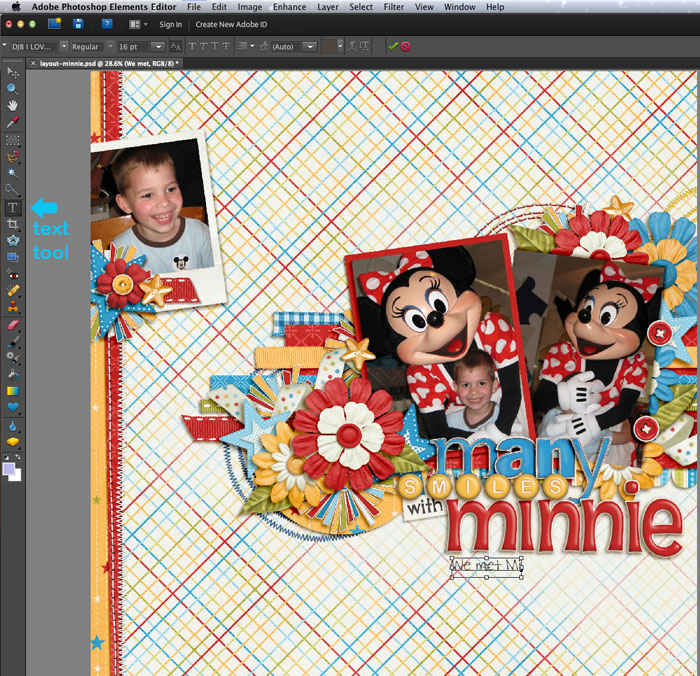The width and height of the screenshot is (700, 676).
Task: Click the Sign In link
Action: [x=171, y=25]
